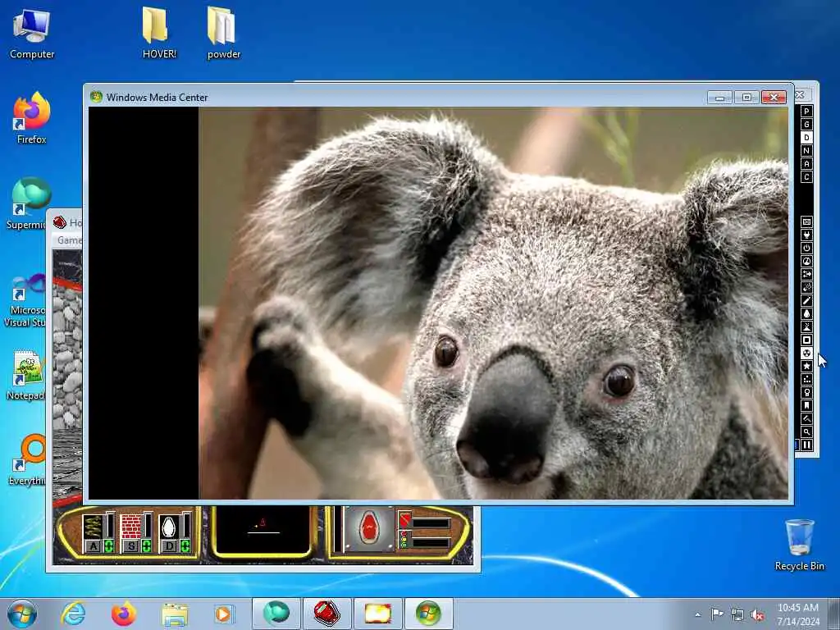Select the Recycle Bin on desktop
Viewport: 840px width, 630px height.
pos(799,545)
